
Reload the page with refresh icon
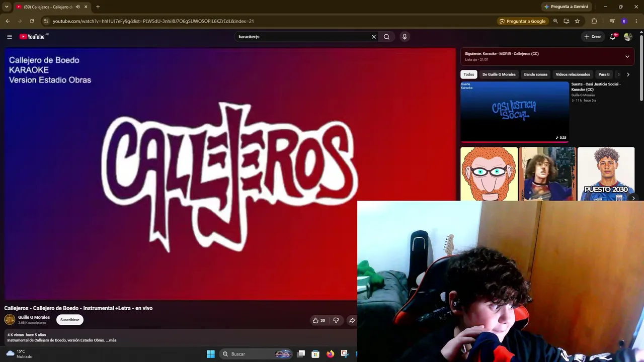coord(32,21)
